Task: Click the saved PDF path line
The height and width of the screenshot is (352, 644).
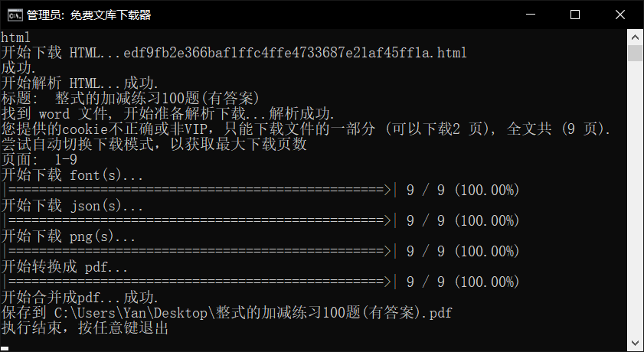Action: click(227, 313)
